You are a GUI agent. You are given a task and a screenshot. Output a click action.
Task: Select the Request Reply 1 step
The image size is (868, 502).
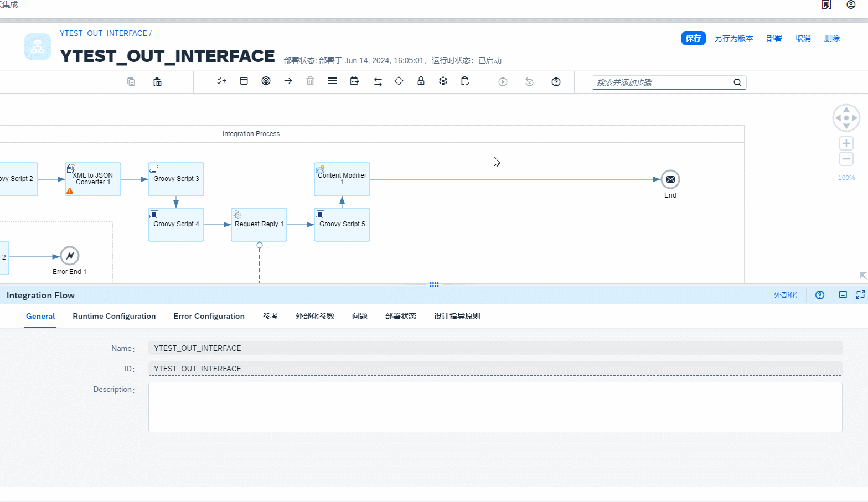coord(259,225)
